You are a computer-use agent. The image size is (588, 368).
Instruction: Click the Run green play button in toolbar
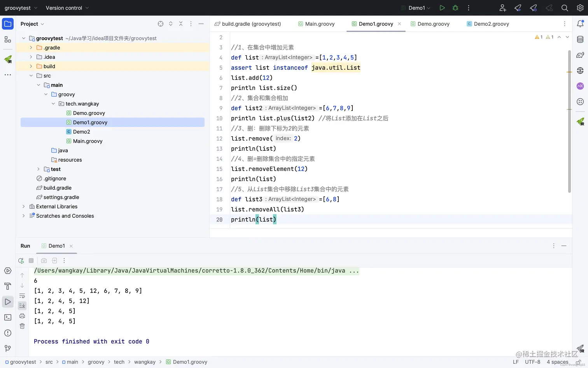442,8
